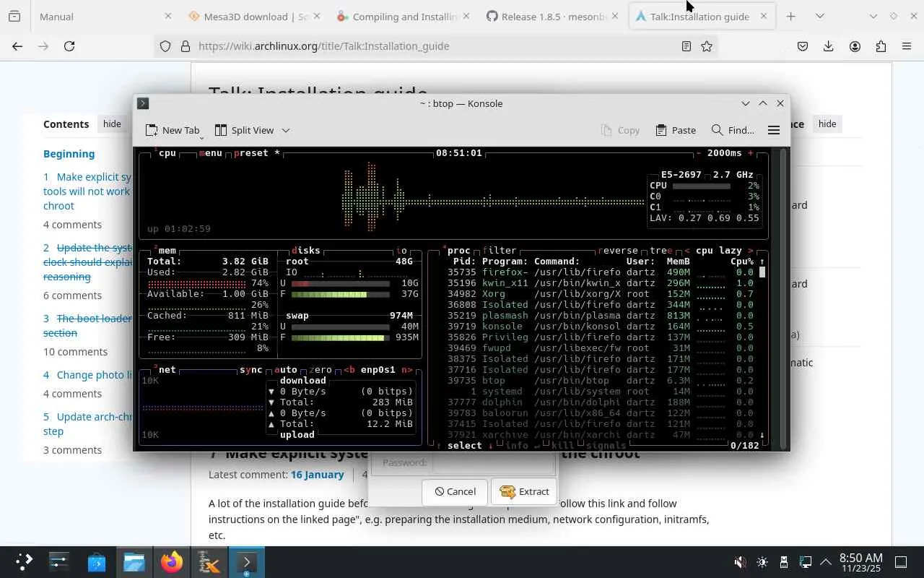Switch to the Release 1.8.5 meson tab
924x578 pixels.
552,16
